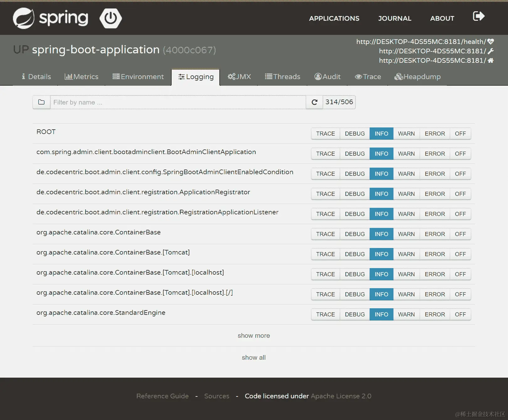Click the ROOT logger name

(46, 132)
